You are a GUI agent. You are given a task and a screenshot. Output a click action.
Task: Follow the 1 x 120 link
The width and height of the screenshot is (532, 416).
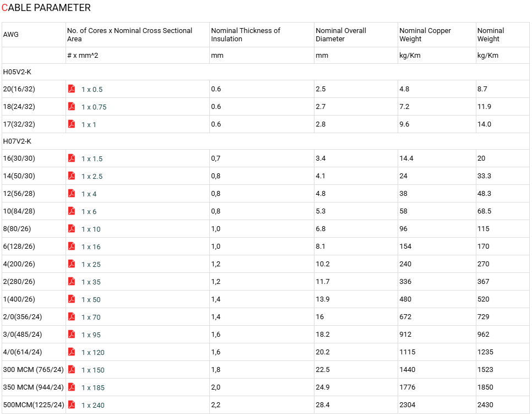[x=93, y=353]
